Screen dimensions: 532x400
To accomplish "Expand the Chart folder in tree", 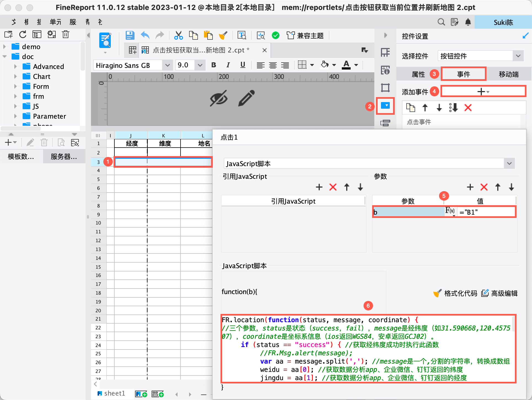I will click(15, 76).
